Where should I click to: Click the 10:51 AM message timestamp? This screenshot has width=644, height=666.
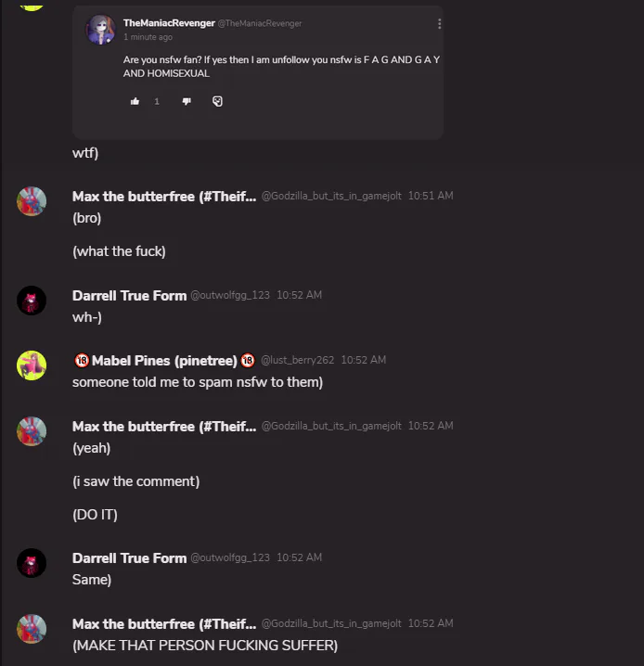click(431, 196)
